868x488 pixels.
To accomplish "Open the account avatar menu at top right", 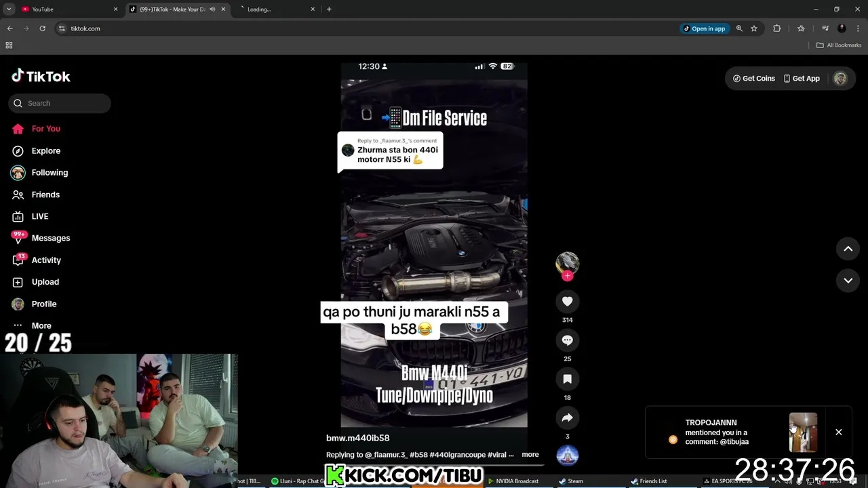I will tap(840, 79).
